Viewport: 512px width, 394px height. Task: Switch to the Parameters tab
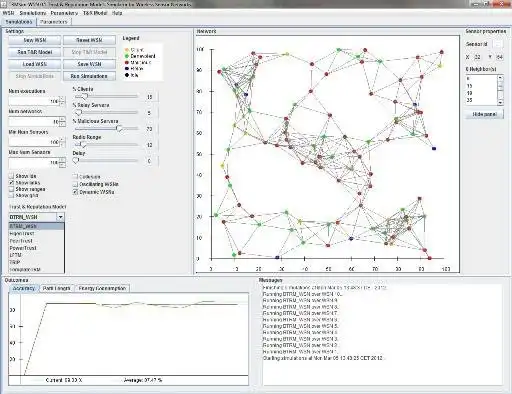(54, 22)
